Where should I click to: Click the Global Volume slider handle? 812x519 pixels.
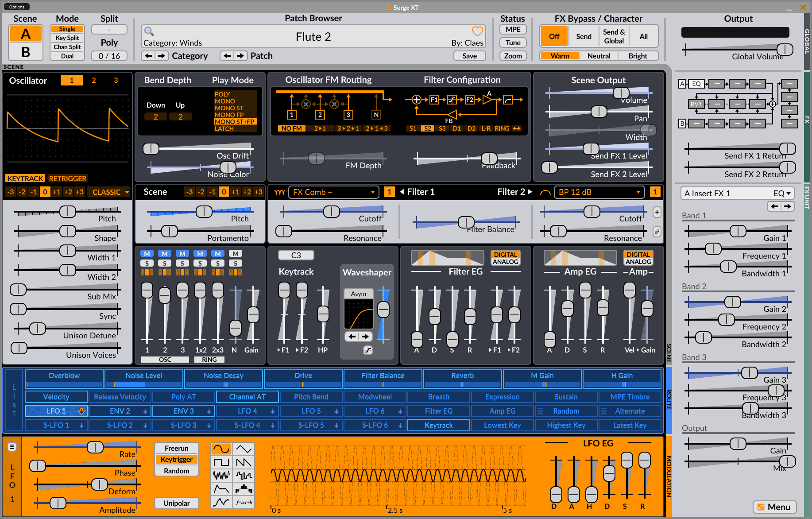785,49
